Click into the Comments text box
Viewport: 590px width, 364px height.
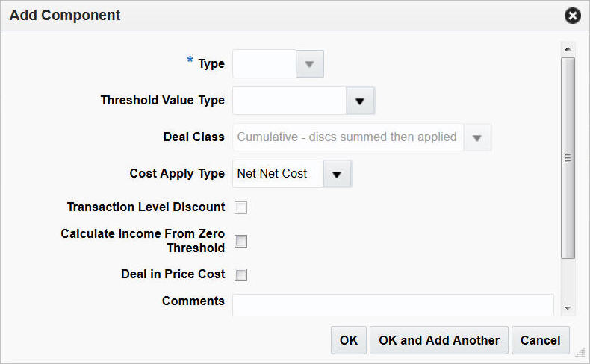click(x=393, y=304)
